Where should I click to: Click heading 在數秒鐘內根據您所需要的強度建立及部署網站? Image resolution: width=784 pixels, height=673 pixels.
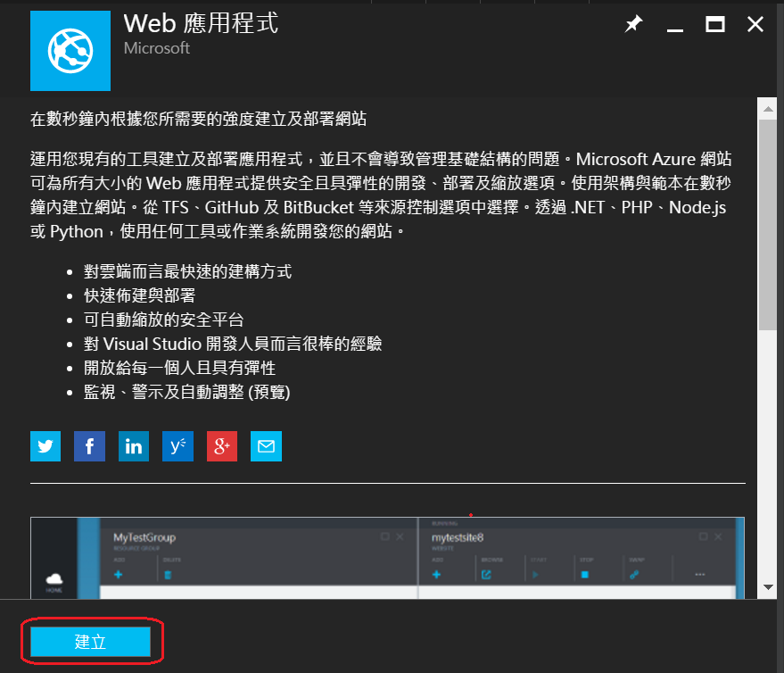click(x=199, y=119)
